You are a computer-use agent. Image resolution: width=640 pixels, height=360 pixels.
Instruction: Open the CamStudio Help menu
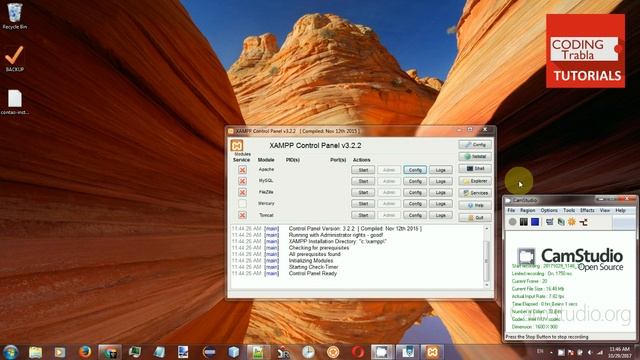pyautogui.click(x=620, y=210)
